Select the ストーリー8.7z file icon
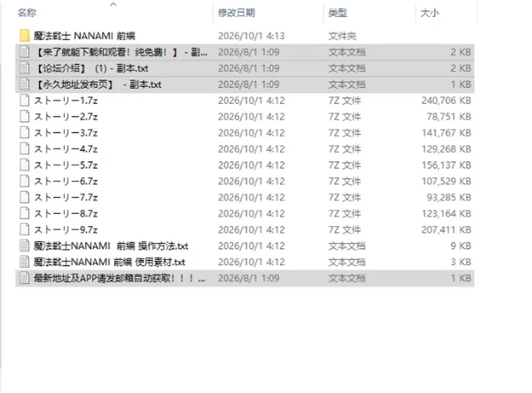532x393 pixels. [x=24, y=213]
